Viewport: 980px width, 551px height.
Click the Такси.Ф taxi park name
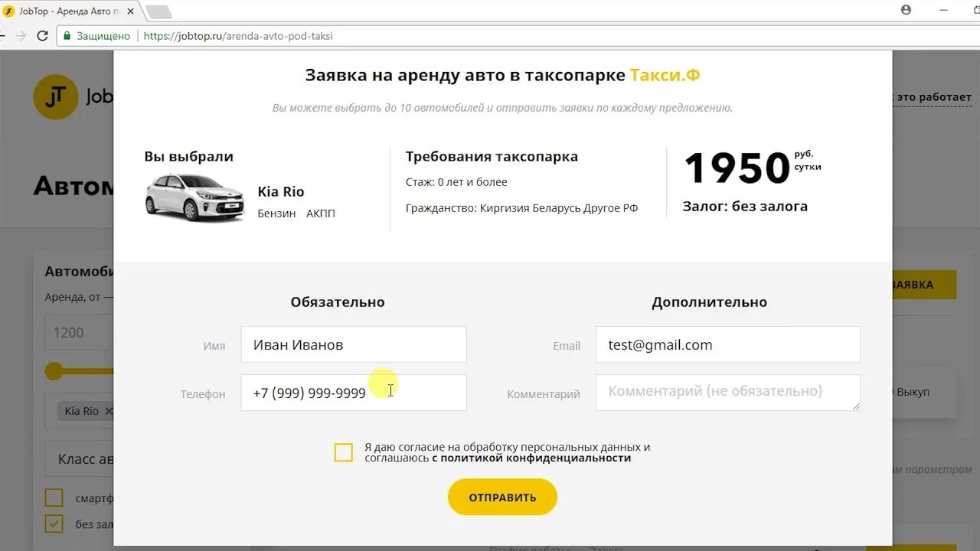(665, 75)
